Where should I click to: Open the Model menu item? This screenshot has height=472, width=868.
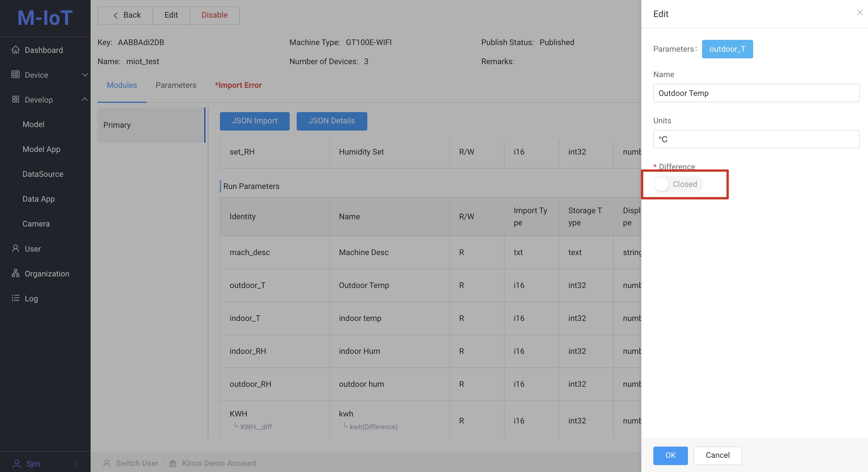pyautogui.click(x=33, y=124)
